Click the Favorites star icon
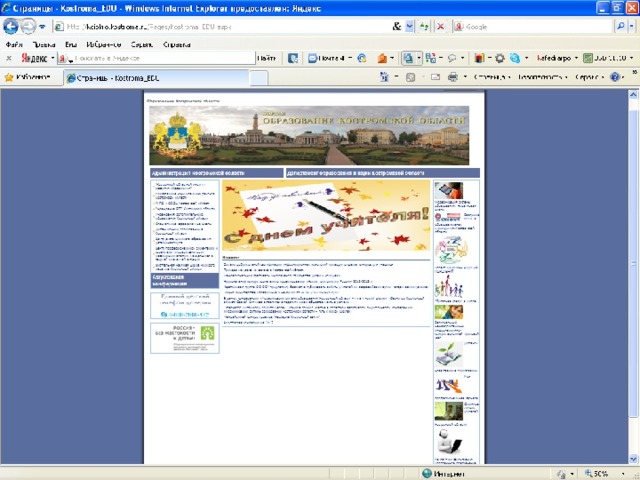Image resolution: width=640 pixels, height=480 pixels. click(x=9, y=77)
